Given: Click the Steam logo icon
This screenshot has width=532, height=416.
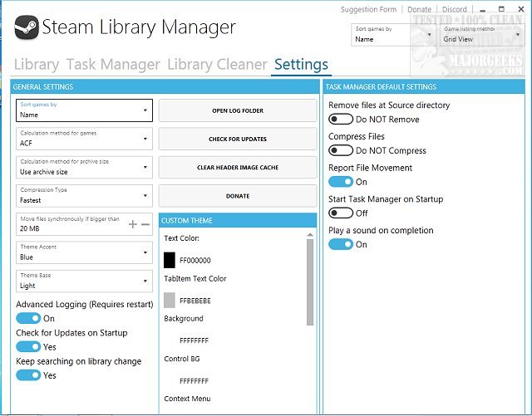Looking at the screenshot, I should 27,27.
